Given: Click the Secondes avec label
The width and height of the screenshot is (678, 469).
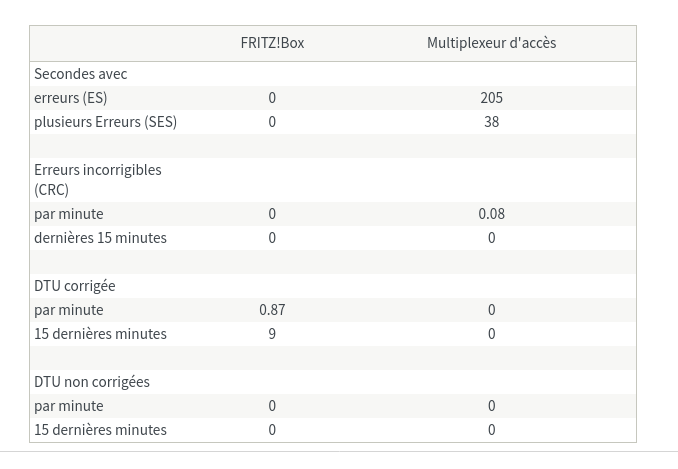Looking at the screenshot, I should [81, 74].
